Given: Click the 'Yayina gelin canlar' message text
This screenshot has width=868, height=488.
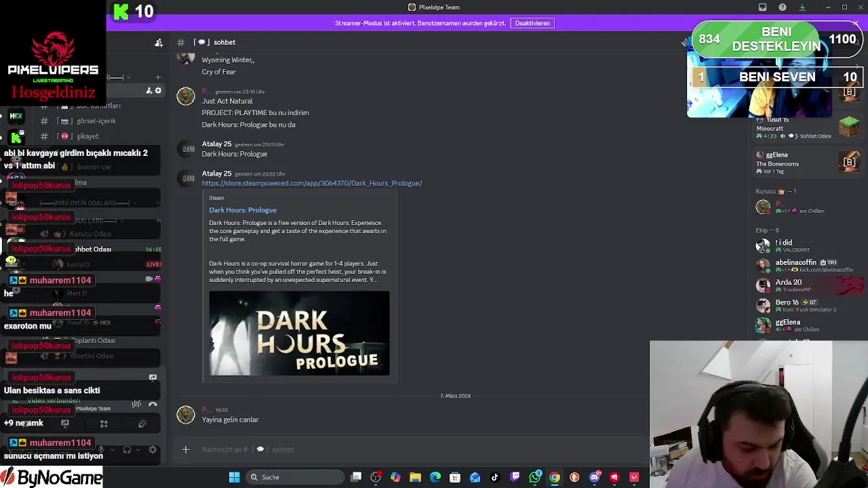Looking at the screenshot, I should tap(230, 420).
